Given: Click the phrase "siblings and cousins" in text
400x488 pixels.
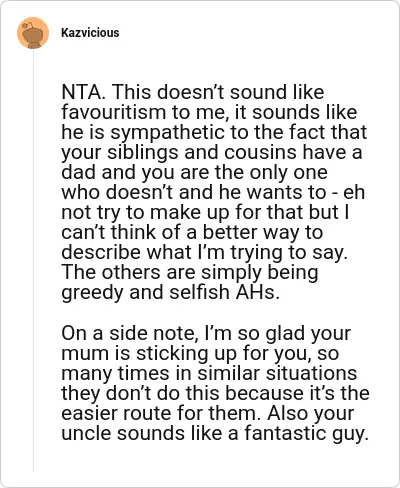Looking at the screenshot, I should coord(202,152).
